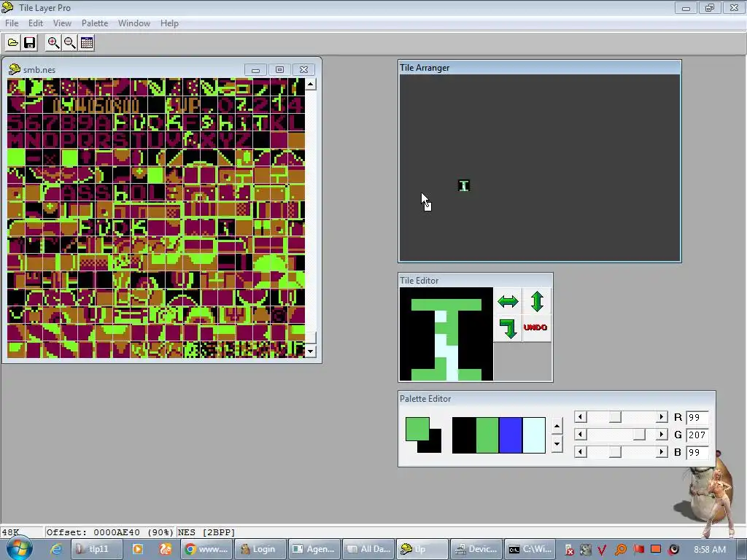Image resolution: width=747 pixels, height=560 pixels.
Task: Increase green with the G slider right arrow
Action: tap(661, 435)
